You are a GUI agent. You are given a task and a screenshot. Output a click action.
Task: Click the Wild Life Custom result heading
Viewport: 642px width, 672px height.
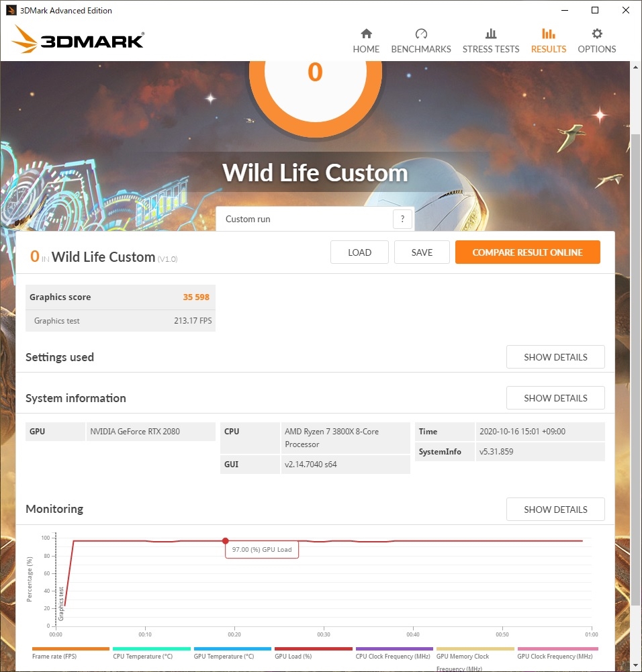[103, 256]
